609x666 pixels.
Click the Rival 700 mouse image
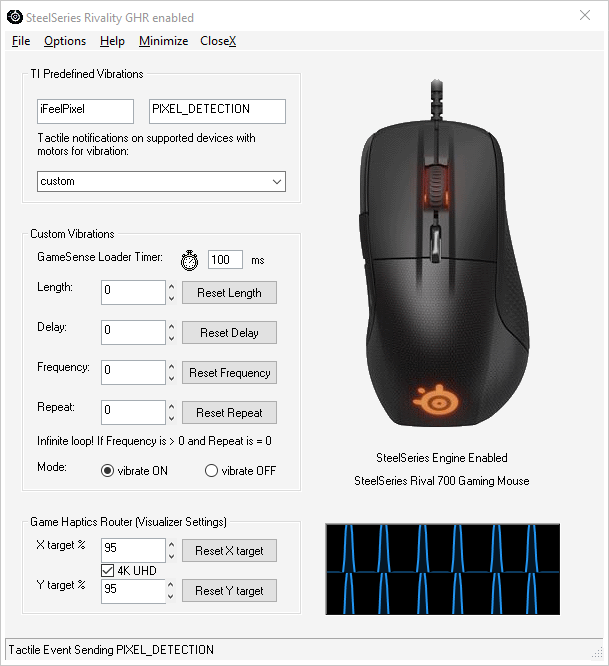(x=443, y=254)
